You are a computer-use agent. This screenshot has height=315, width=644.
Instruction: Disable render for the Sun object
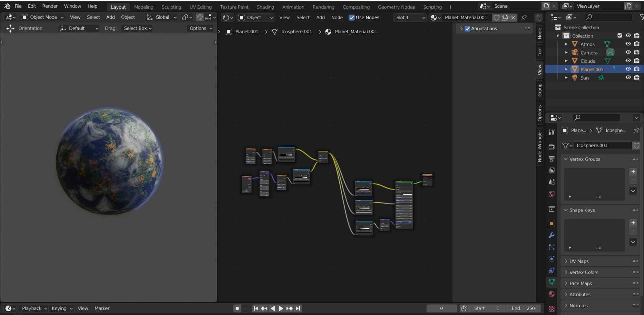637,78
